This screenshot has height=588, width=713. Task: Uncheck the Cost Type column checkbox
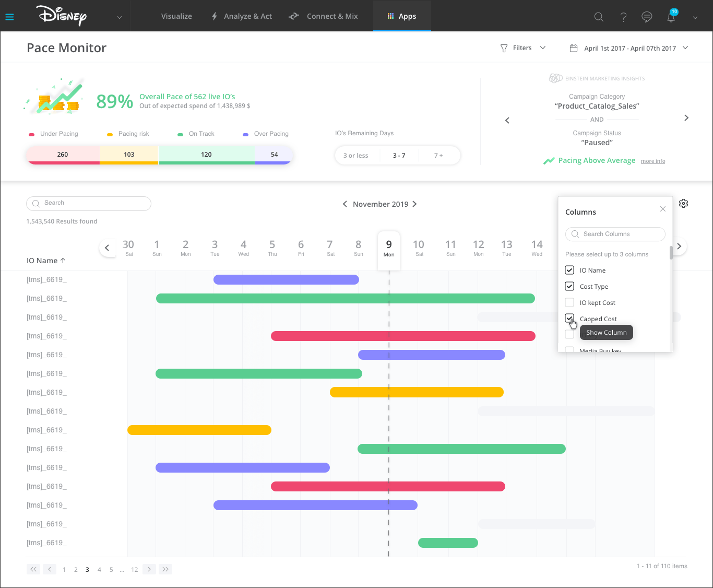569,286
